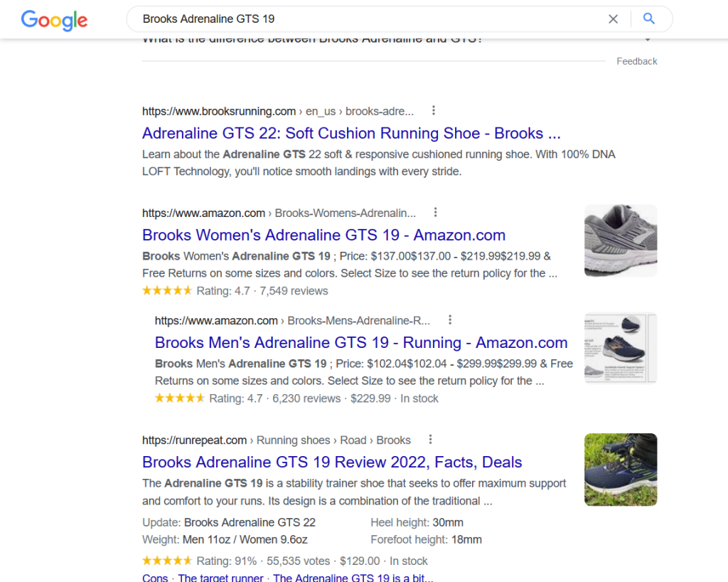Open 'The target runner' sitelink
This screenshot has width=728, height=582.
[220, 577]
